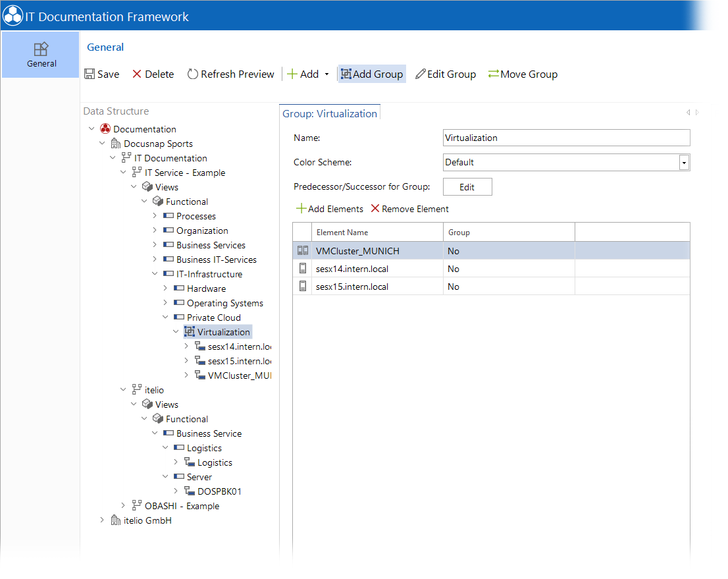
Task: Click the Views cube icon under IT Service
Action: coord(147,187)
